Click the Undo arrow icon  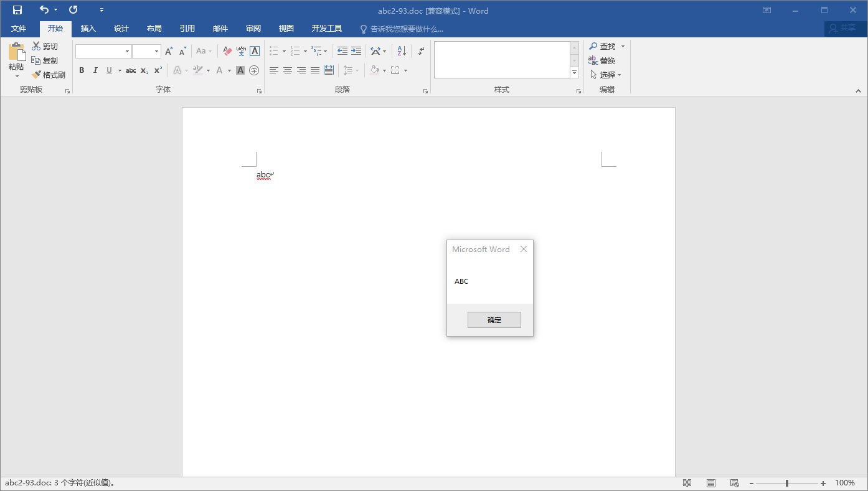tap(44, 10)
